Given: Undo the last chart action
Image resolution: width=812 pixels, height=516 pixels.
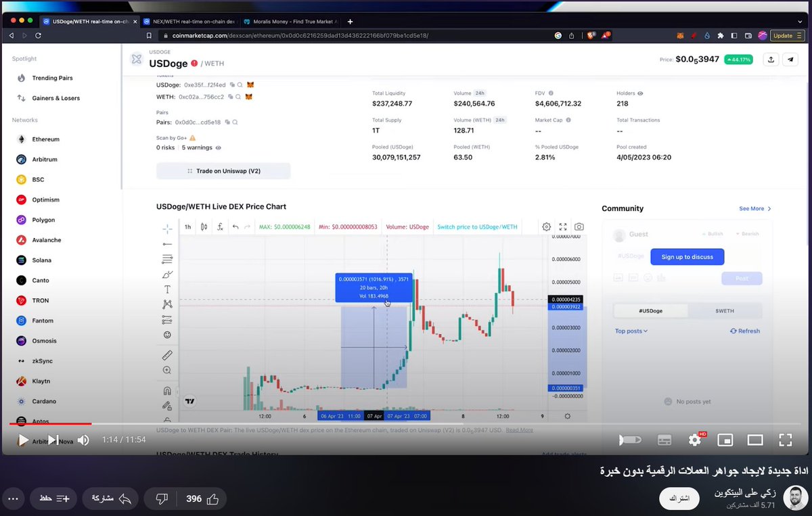Looking at the screenshot, I should [235, 227].
